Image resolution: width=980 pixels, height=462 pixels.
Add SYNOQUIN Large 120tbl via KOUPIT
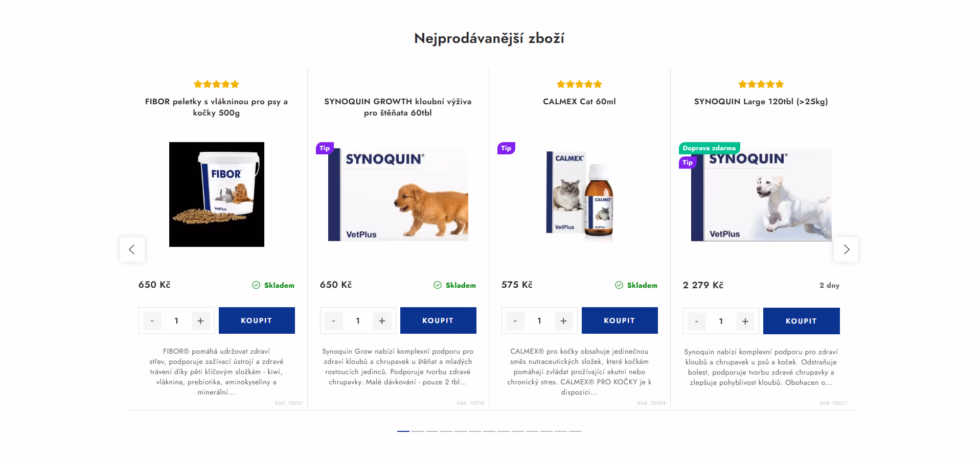coord(801,321)
